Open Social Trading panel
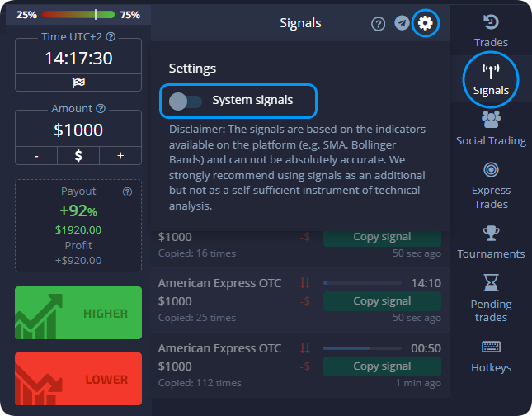This screenshot has height=416, width=532. point(491,129)
